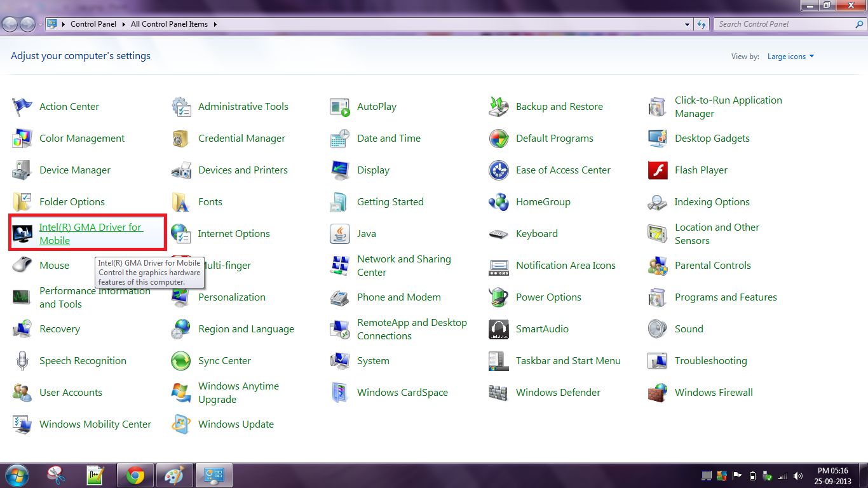Click the Parental Controls icon

coord(658,266)
